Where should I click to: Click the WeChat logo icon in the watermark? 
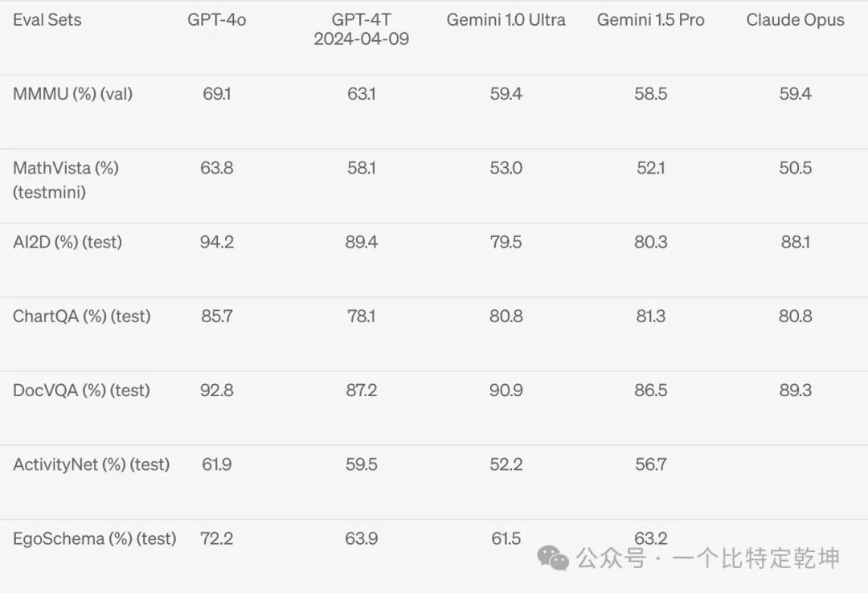pyautogui.click(x=554, y=558)
